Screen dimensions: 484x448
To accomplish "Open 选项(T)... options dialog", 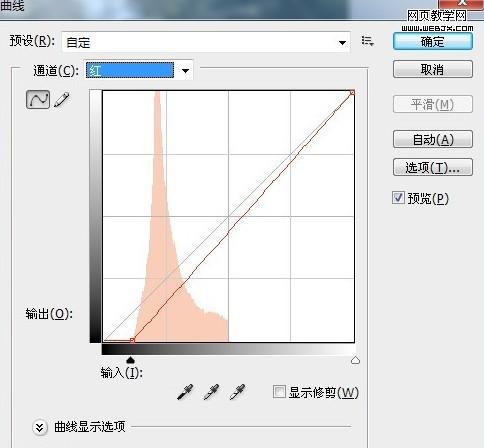I will point(433,167).
